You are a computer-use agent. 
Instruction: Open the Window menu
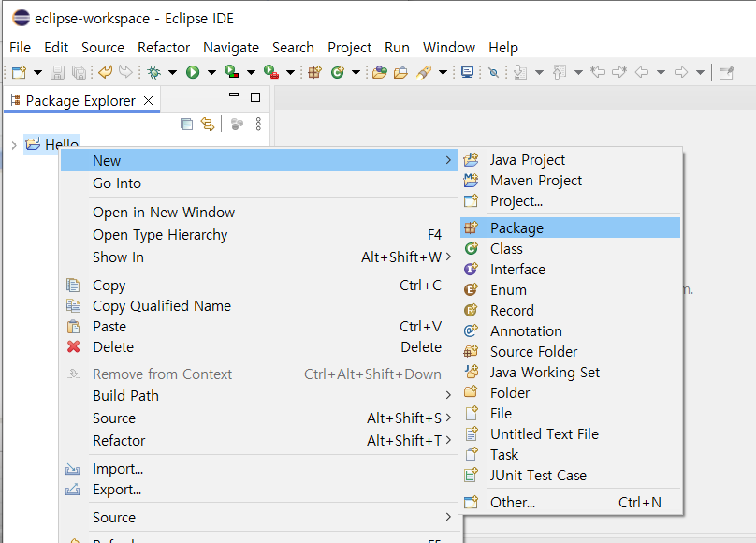[449, 47]
